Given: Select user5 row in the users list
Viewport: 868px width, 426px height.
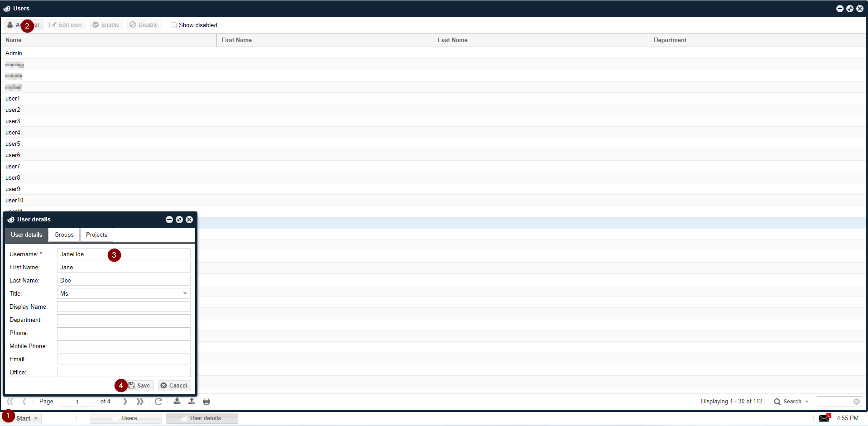Looking at the screenshot, I should coord(13,144).
